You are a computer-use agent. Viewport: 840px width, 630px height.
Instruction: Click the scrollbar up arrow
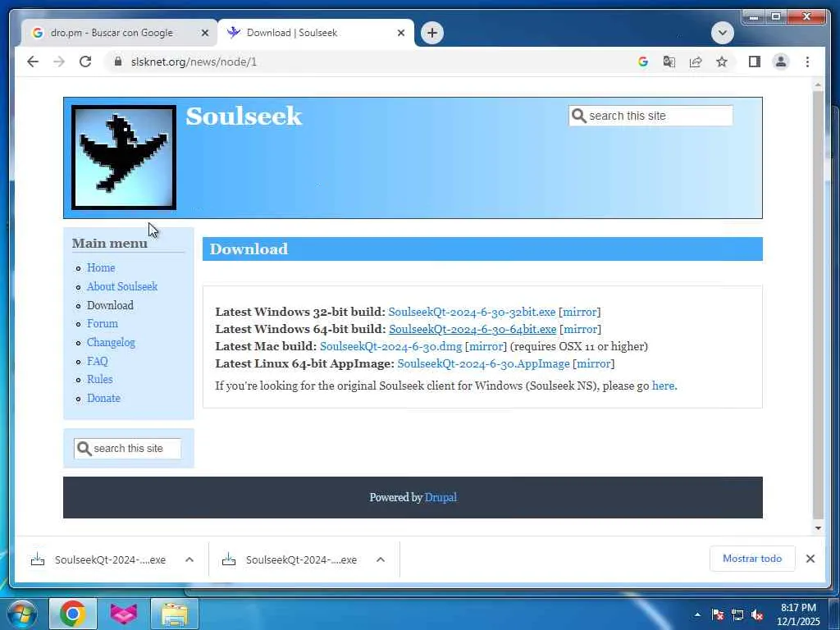818,84
